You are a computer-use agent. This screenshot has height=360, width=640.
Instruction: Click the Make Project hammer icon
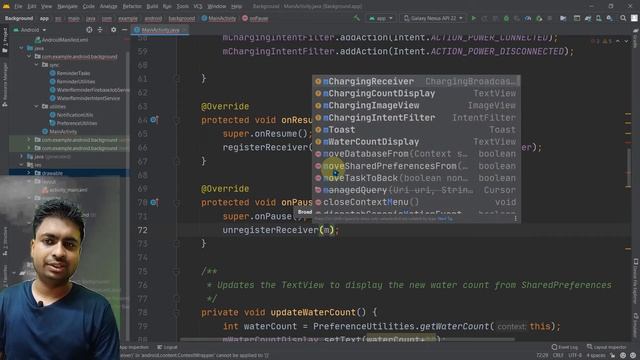357,18
